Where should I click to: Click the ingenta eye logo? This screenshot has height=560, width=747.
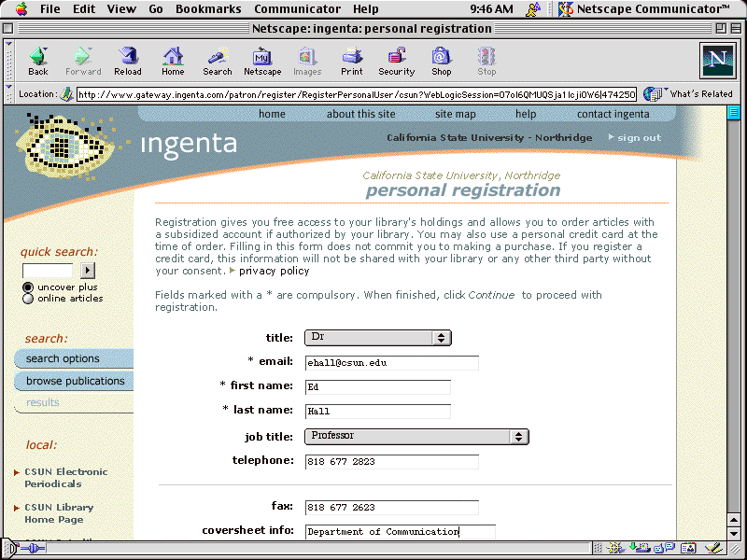pos(64,145)
